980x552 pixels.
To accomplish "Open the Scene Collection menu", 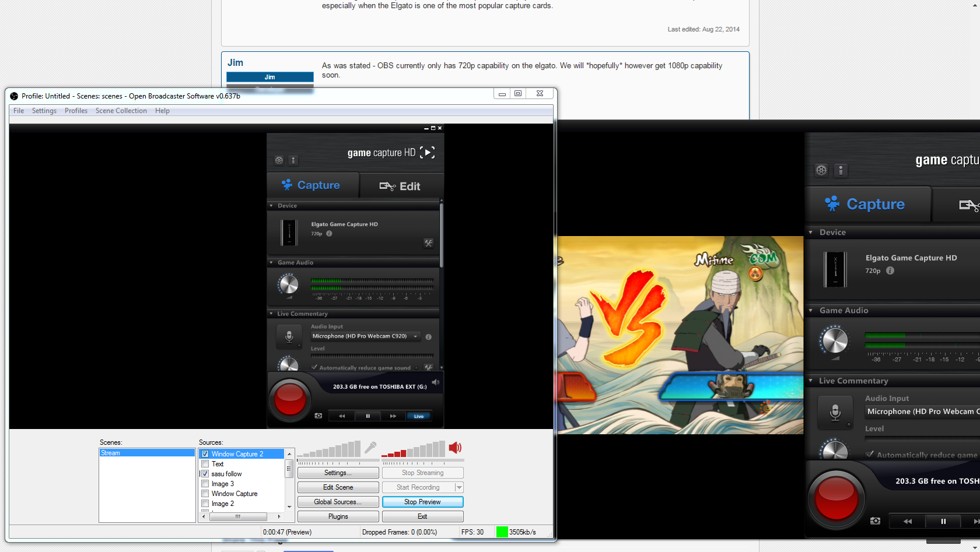I will (x=121, y=111).
